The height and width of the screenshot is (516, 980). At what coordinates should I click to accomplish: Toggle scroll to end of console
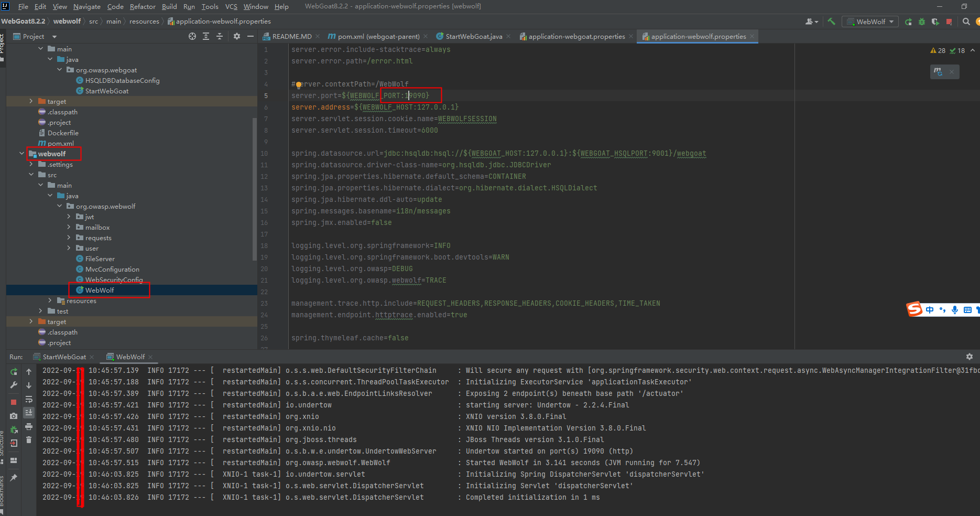[29, 413]
